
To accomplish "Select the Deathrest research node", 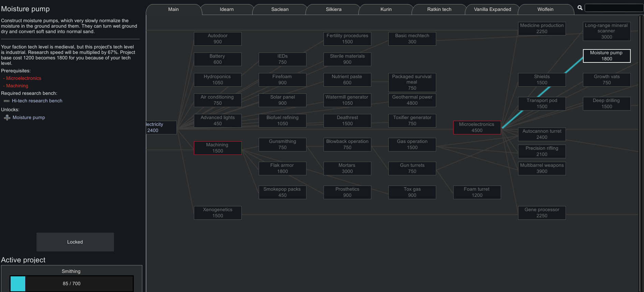I will [x=347, y=121].
